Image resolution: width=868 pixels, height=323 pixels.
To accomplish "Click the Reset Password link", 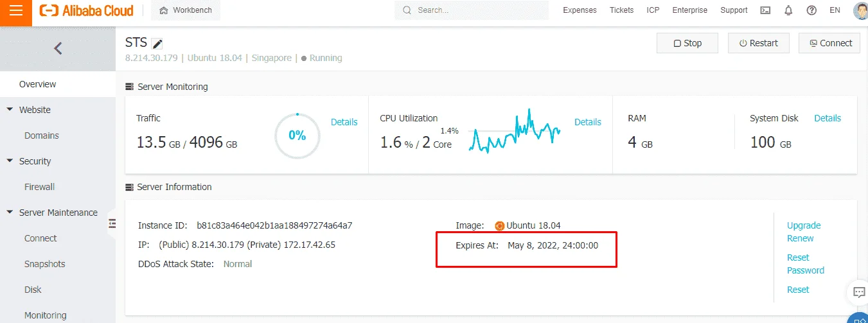I will tap(806, 264).
